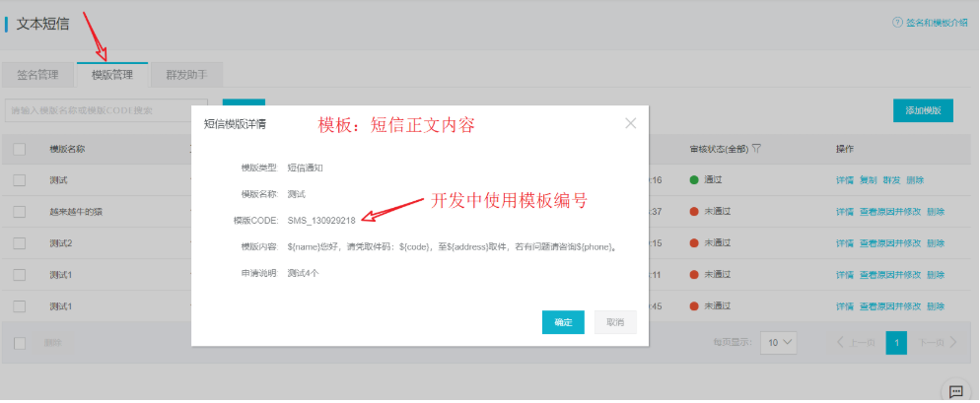Image resolution: width=980 pixels, height=403 pixels.
Task: Click 取消 in the template detail dialog
Action: click(615, 322)
